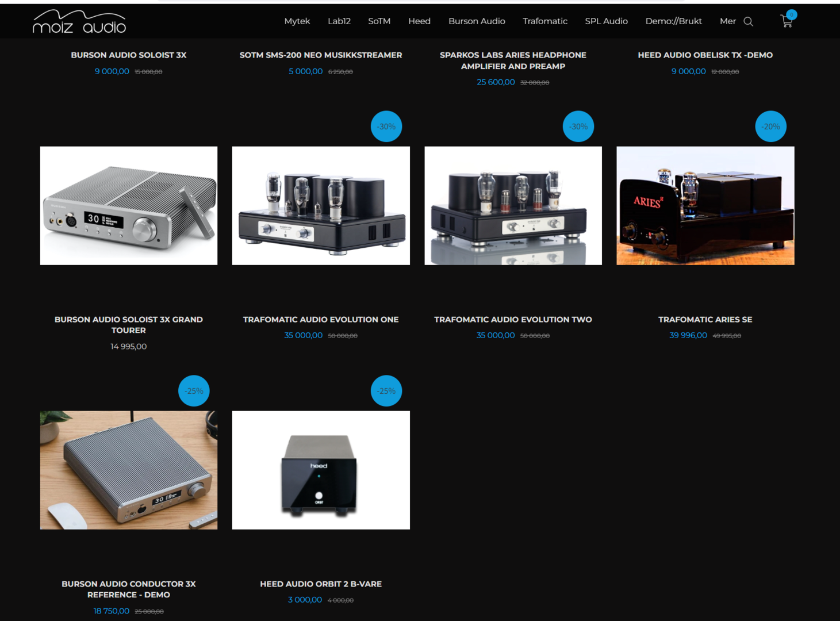The height and width of the screenshot is (621, 840).
Task: Open the Lab12 menu item
Action: (339, 21)
